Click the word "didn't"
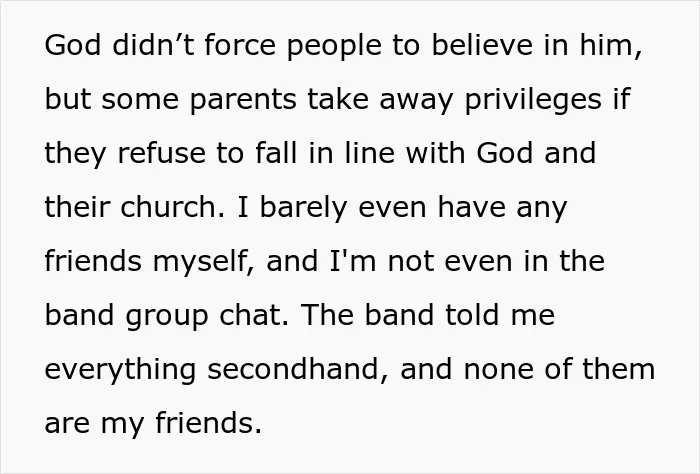This screenshot has height=474, width=700. (x=154, y=45)
